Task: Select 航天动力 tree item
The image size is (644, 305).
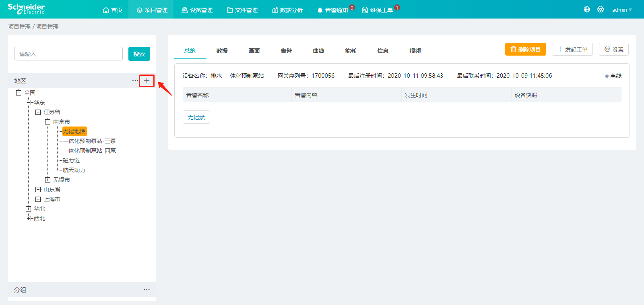Action: 74,170
